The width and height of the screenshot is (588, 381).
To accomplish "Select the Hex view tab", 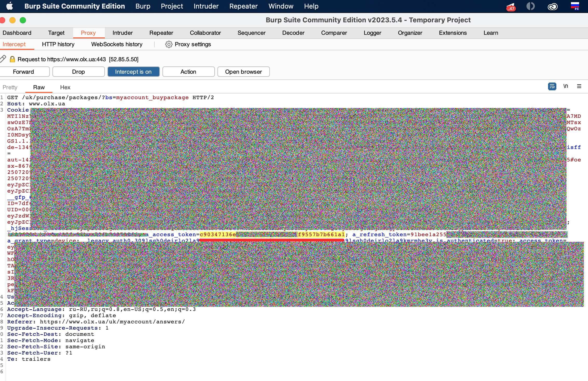I will (65, 87).
